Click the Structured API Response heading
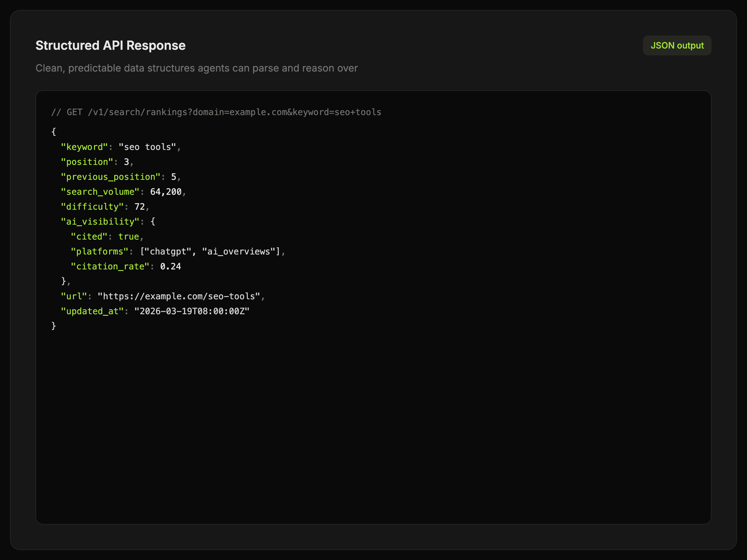Screen dimensions: 747x560 pyautogui.click(x=110, y=45)
